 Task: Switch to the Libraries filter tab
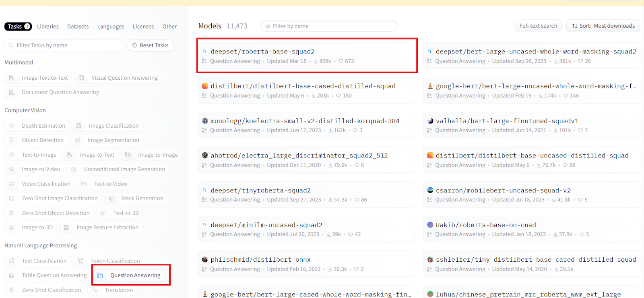[x=48, y=27]
